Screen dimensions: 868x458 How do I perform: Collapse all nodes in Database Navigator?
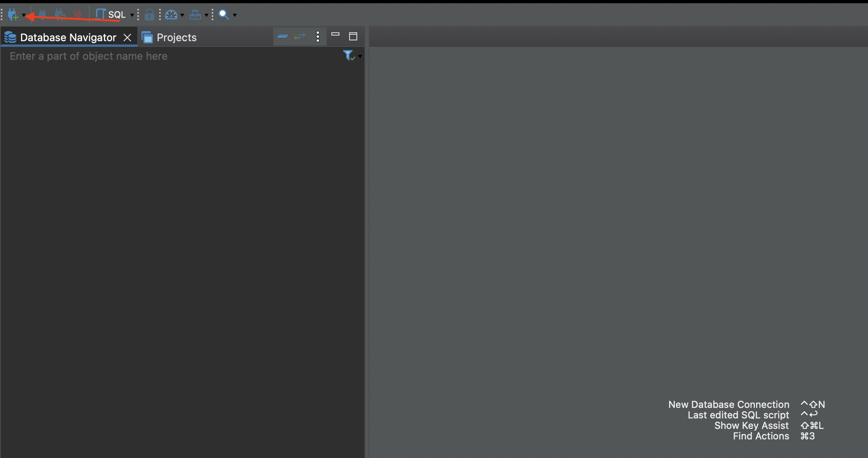282,36
